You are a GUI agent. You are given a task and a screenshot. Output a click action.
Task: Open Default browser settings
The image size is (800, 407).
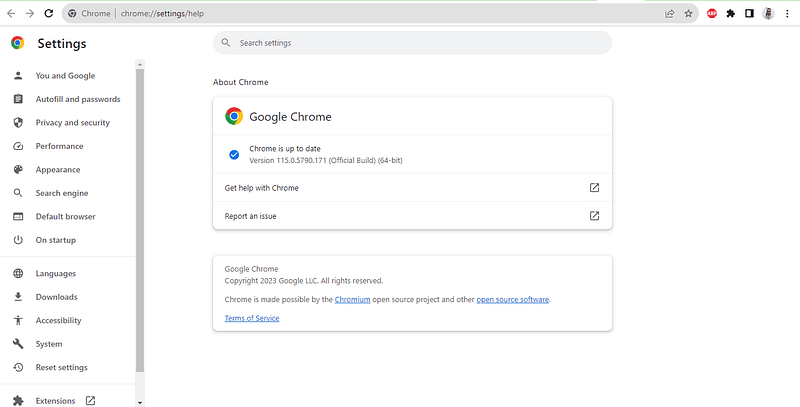coord(67,216)
